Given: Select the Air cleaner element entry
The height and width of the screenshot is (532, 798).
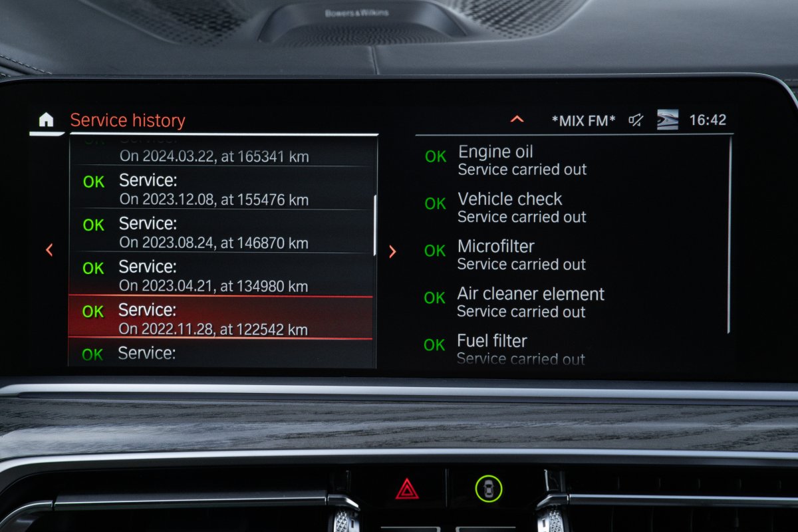Looking at the screenshot, I should (530, 302).
